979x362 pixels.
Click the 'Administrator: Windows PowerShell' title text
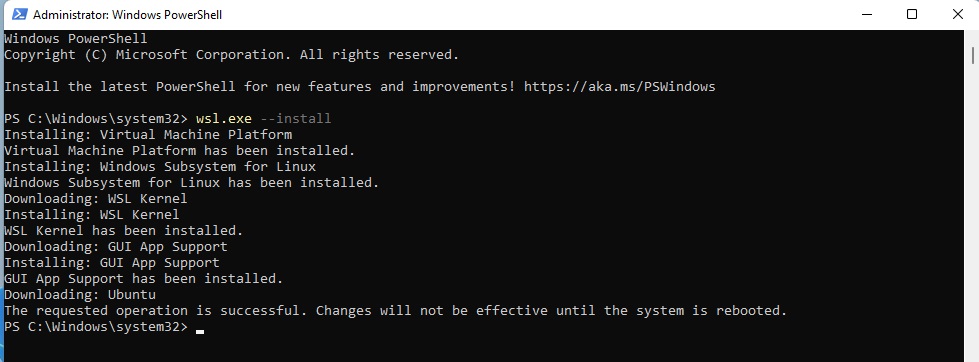click(x=127, y=14)
